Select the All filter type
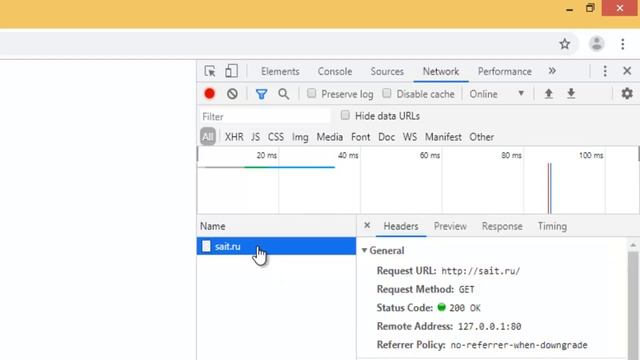Viewport: 640px width, 360px height. 208,137
